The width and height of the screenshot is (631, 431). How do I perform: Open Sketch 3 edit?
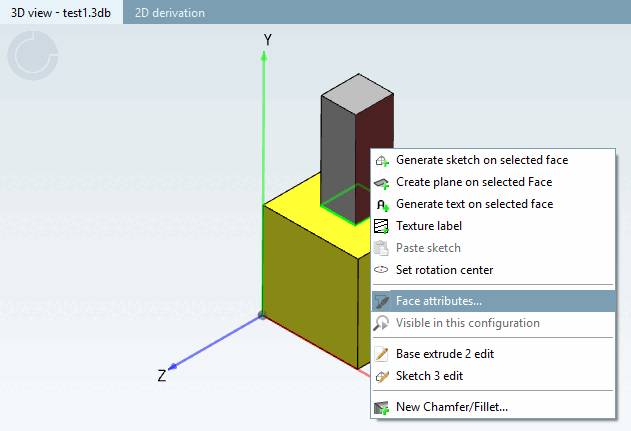click(x=493, y=376)
